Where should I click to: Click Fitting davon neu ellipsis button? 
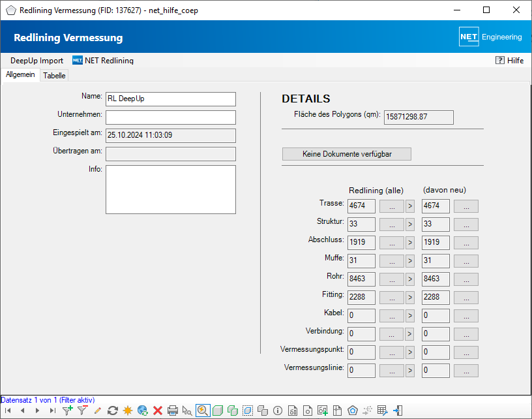[x=466, y=298]
